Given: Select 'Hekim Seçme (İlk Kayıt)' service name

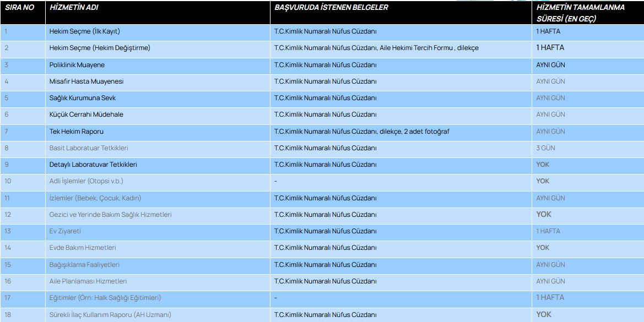Looking at the screenshot, I should click(84, 31).
